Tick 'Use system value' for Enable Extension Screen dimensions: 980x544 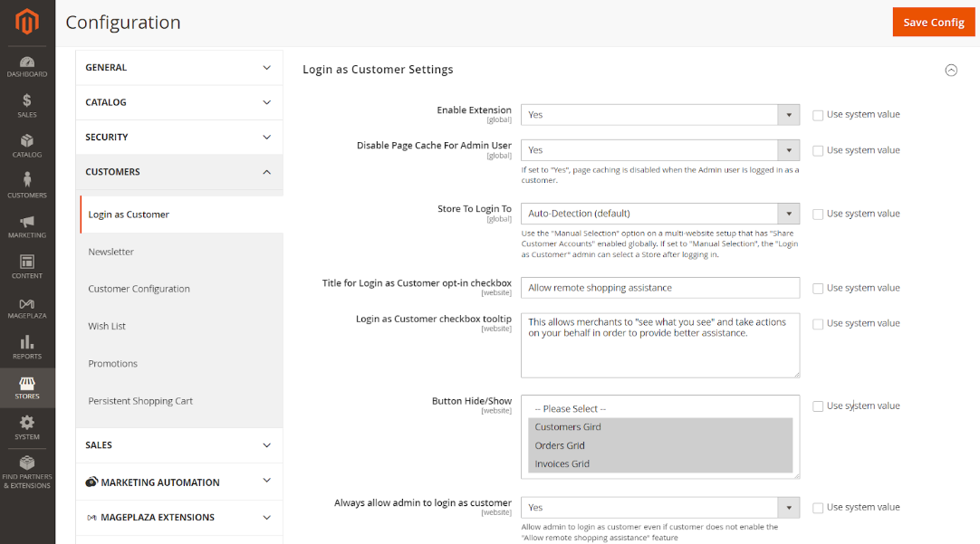pos(818,115)
